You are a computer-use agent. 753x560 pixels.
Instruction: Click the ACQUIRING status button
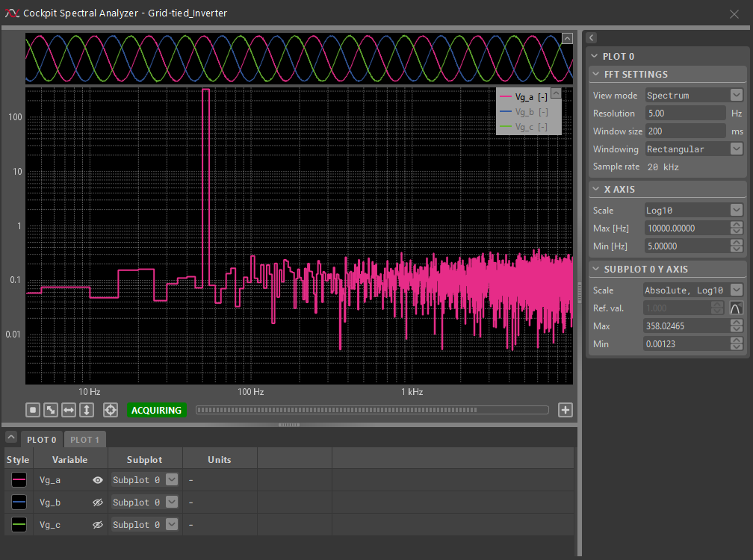point(157,410)
